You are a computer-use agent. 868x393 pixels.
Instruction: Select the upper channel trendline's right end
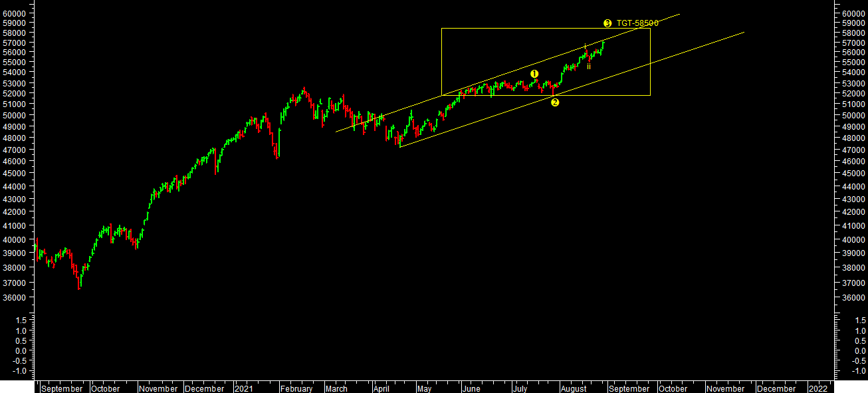[x=679, y=14]
